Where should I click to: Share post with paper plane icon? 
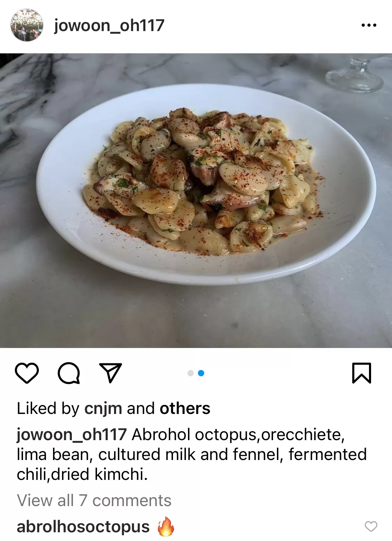pyautogui.click(x=111, y=373)
